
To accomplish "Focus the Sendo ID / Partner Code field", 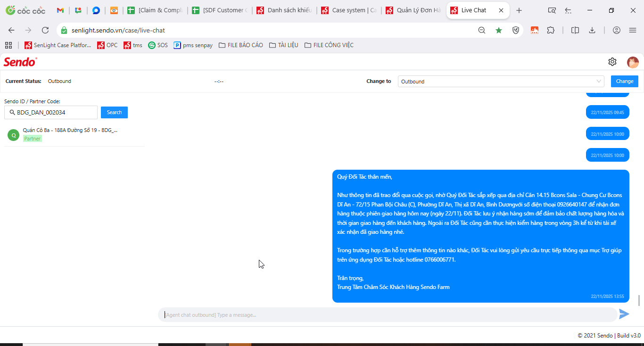I will click(51, 112).
